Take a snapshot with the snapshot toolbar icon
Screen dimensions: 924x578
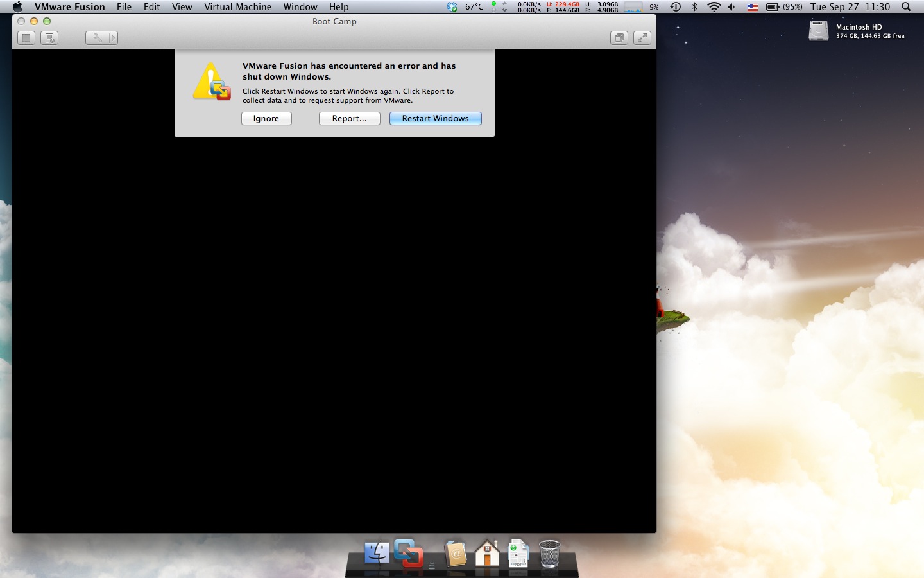49,38
